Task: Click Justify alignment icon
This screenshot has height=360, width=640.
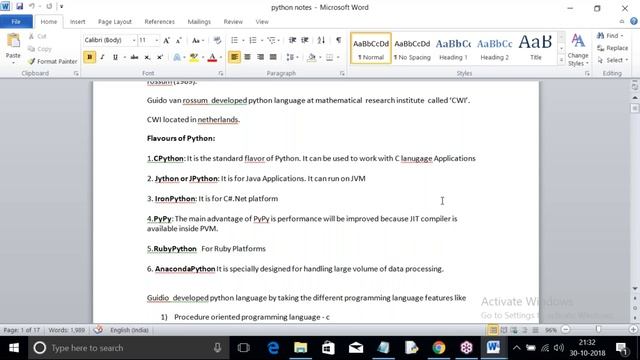Action: tap(273, 57)
